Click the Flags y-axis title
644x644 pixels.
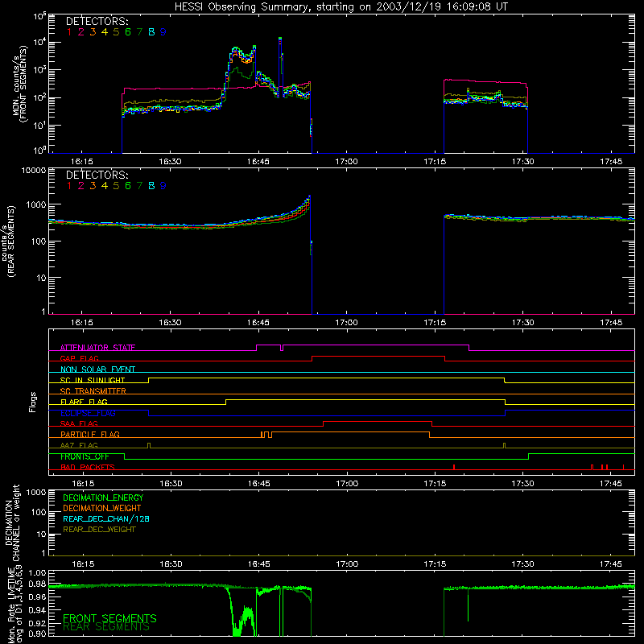[33, 402]
